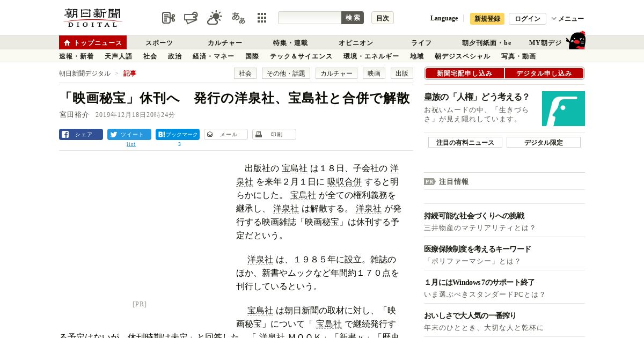This screenshot has width=644, height=338.
Task: Open the 朝夕刊紙面・be tab
Action: (487, 43)
